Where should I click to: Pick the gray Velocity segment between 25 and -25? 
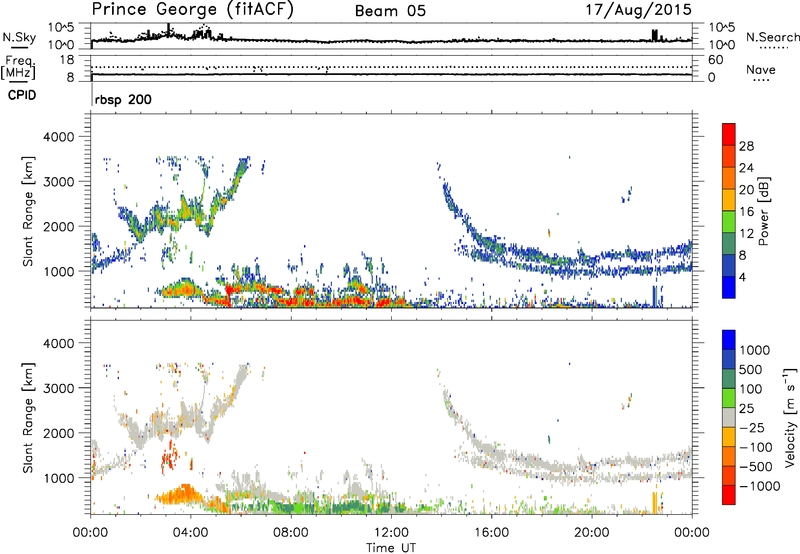pyautogui.click(x=729, y=417)
